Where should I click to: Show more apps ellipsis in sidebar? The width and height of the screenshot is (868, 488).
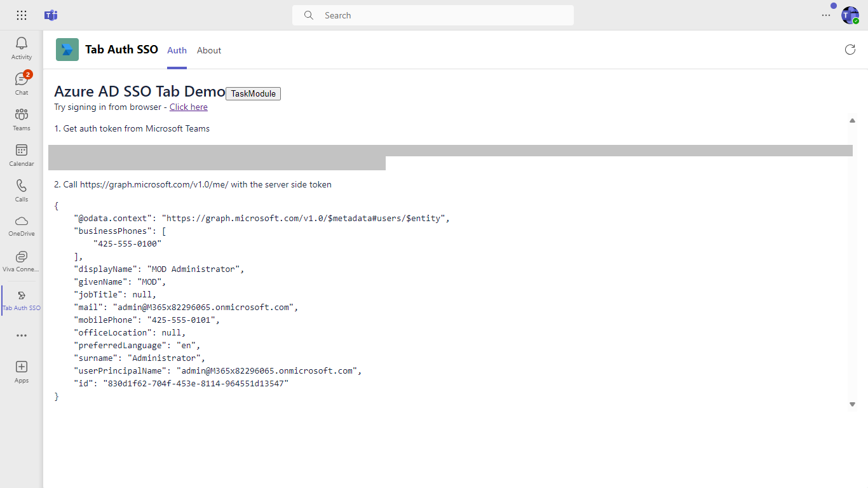[x=22, y=335]
